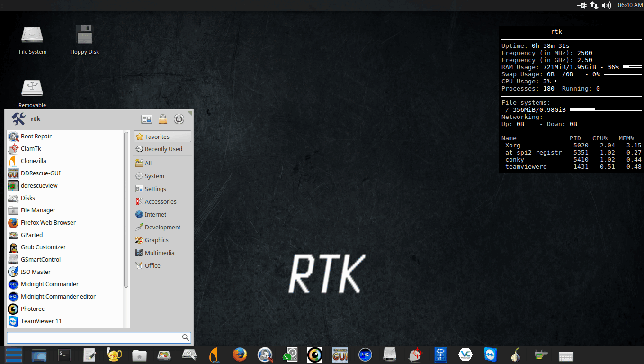This screenshot has height=364, width=644.
Task: Switch to the Internet category
Action: [162, 214]
